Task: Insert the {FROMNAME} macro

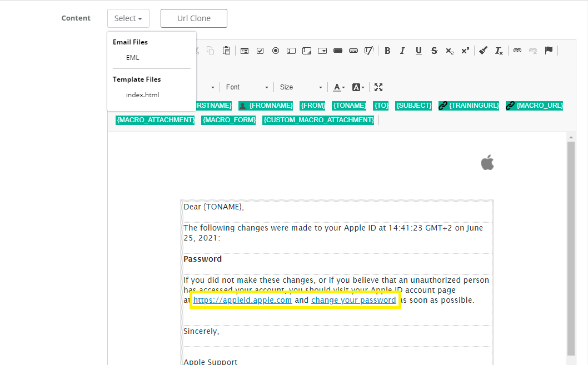Action: pyautogui.click(x=266, y=106)
